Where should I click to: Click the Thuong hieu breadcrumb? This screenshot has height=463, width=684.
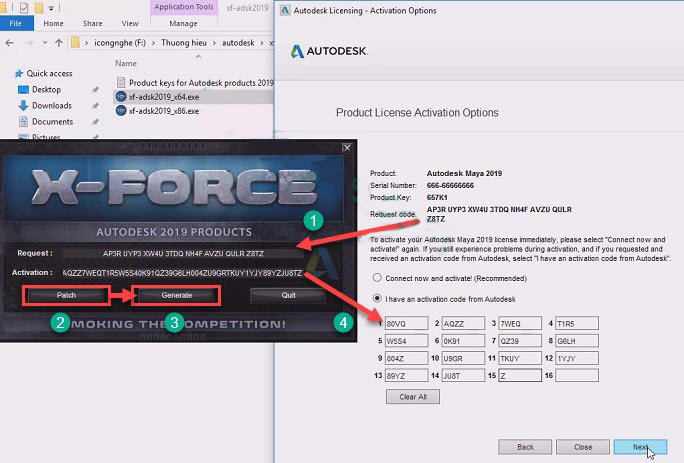184,43
